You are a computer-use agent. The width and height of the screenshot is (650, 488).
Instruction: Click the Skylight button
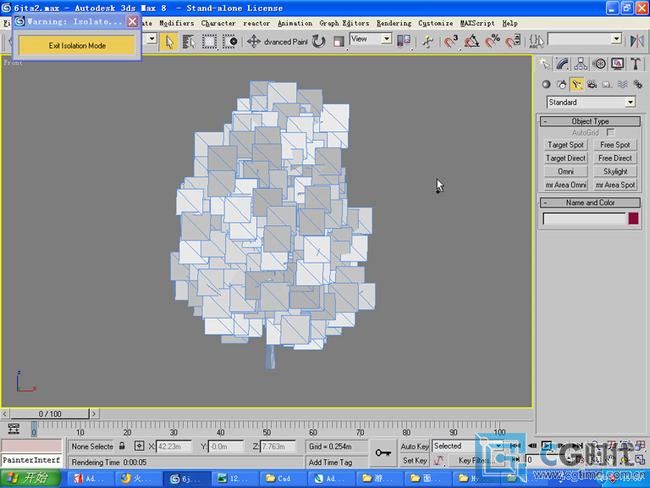click(x=615, y=171)
